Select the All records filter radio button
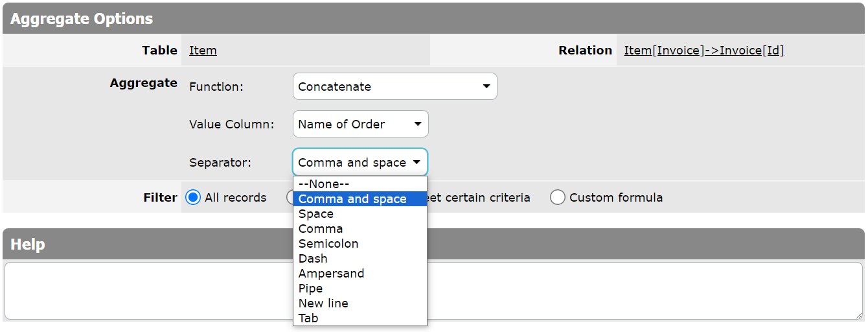The width and height of the screenshot is (868, 332). coord(193,198)
